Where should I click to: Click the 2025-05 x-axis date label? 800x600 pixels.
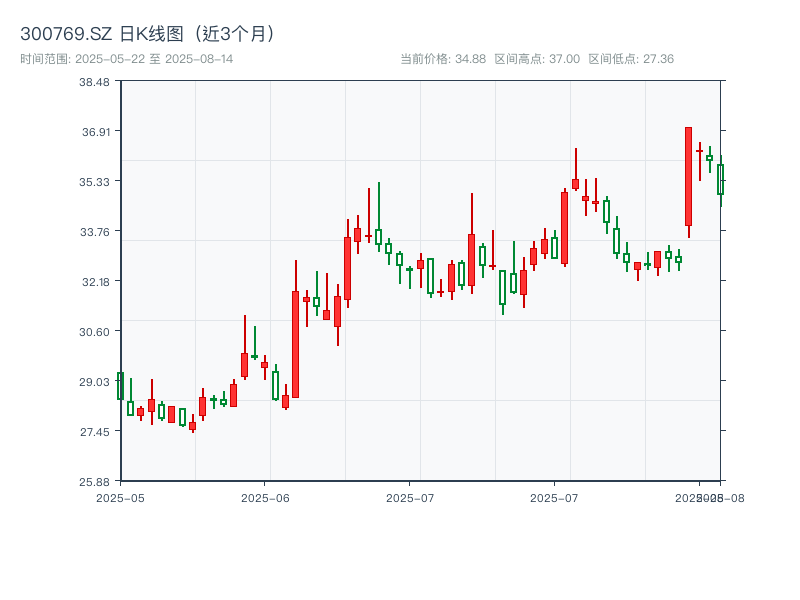(120, 497)
